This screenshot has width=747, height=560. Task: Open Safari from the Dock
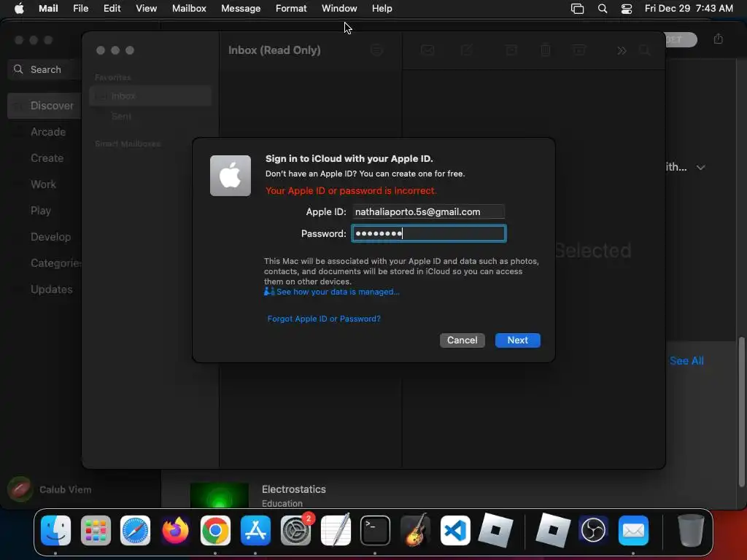[135, 530]
